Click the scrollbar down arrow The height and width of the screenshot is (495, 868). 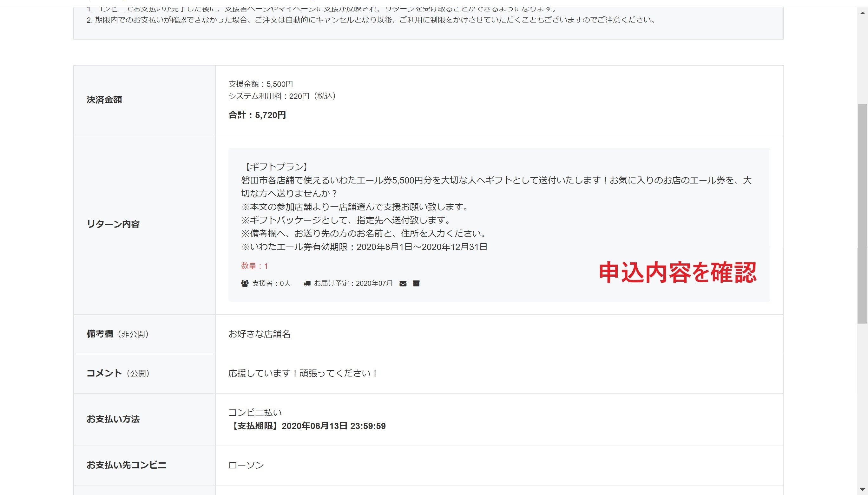[x=862, y=490]
